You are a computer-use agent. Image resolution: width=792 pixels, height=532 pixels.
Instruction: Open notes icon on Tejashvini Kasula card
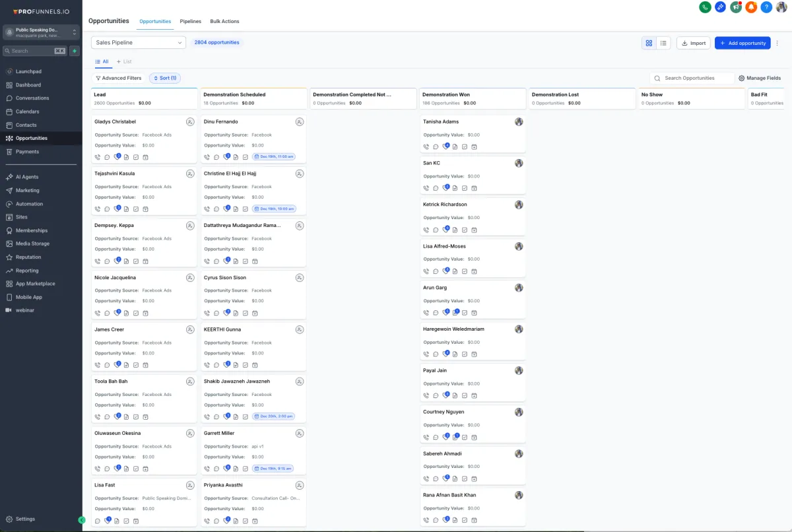[126, 209]
